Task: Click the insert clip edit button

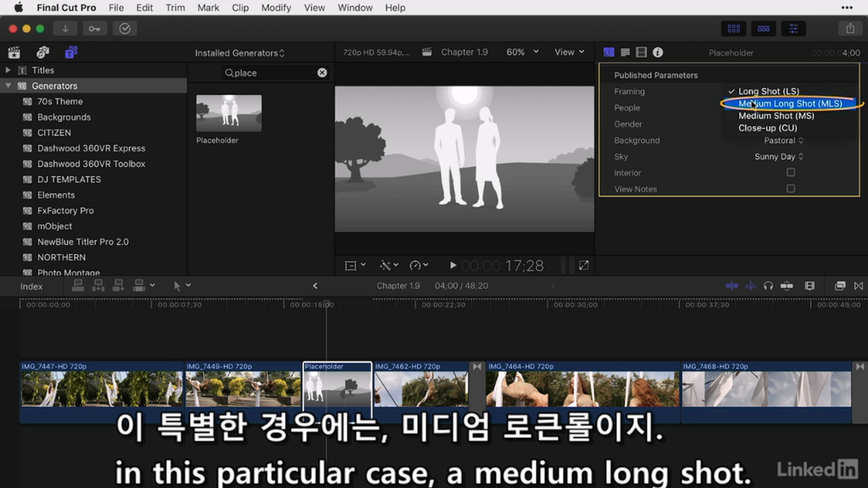Action: pos(98,286)
